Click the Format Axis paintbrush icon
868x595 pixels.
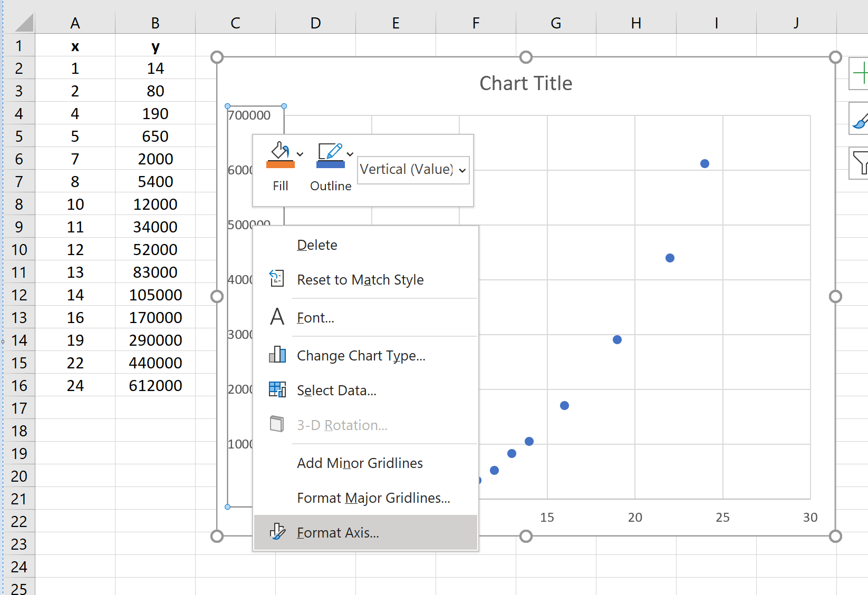point(276,532)
